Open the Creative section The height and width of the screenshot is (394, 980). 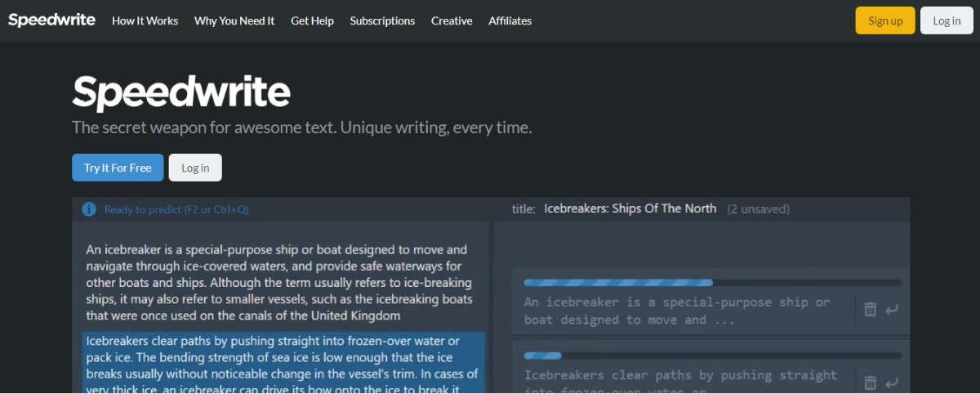(x=452, y=20)
